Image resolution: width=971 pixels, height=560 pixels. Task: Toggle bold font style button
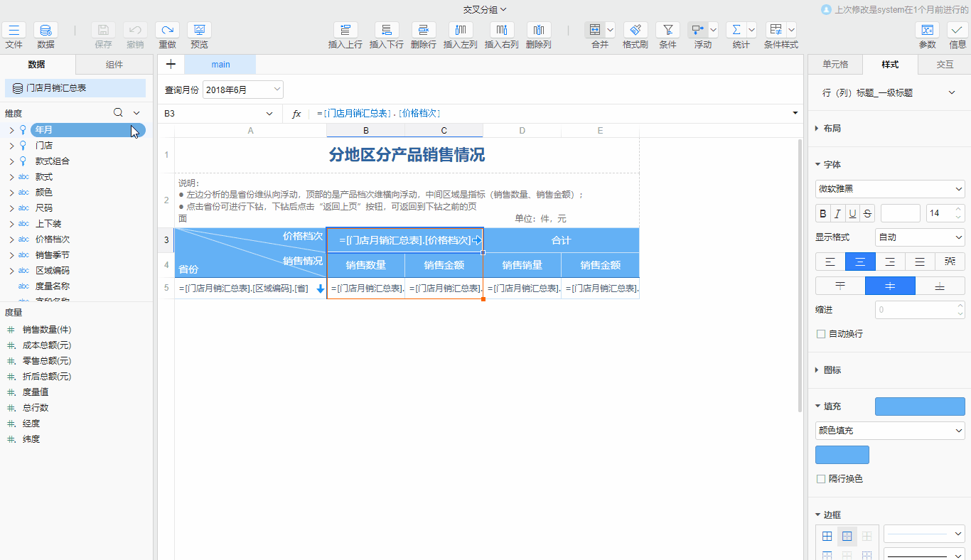coord(823,213)
